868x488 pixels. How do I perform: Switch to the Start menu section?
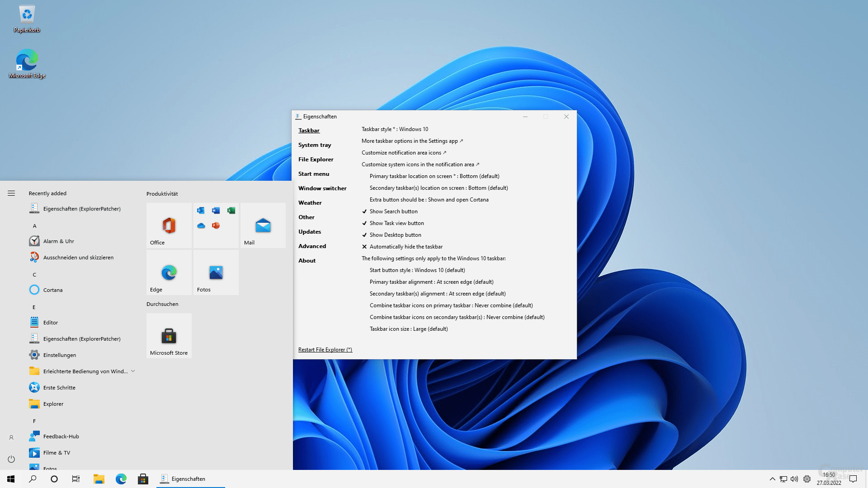(313, 174)
